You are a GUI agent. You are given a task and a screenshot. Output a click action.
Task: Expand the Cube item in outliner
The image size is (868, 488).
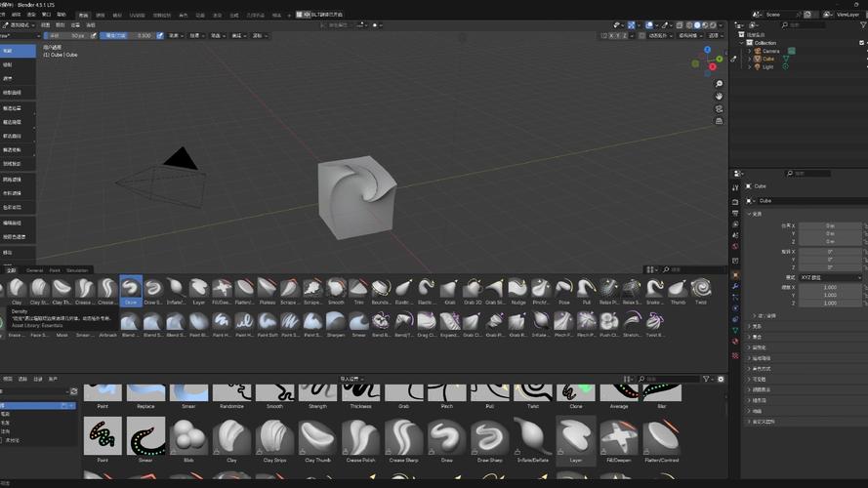pyautogui.click(x=750, y=59)
